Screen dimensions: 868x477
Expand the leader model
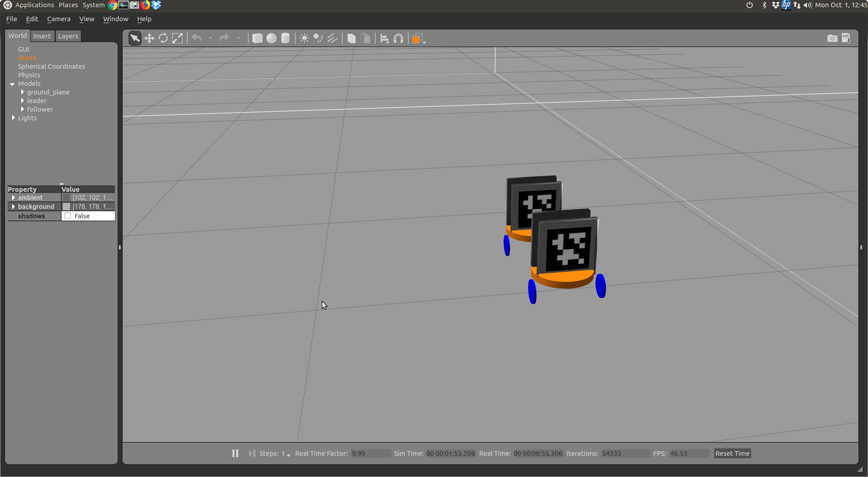(22, 101)
